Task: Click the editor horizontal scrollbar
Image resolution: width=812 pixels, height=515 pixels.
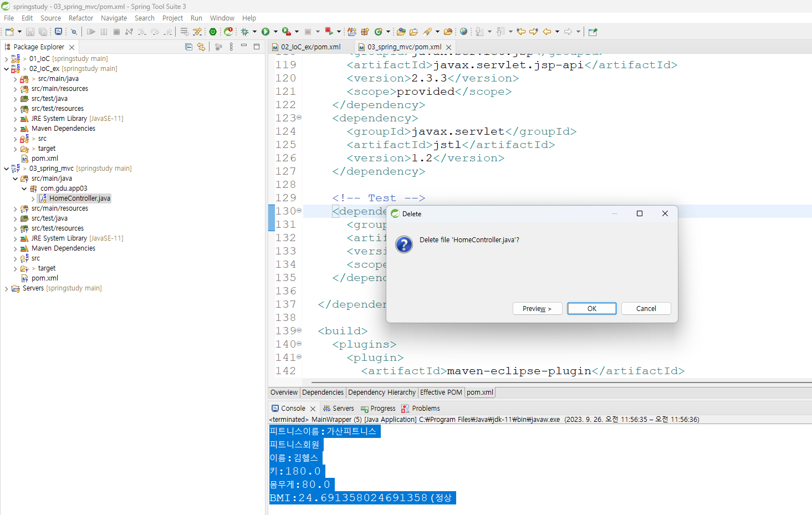Action: point(561,382)
